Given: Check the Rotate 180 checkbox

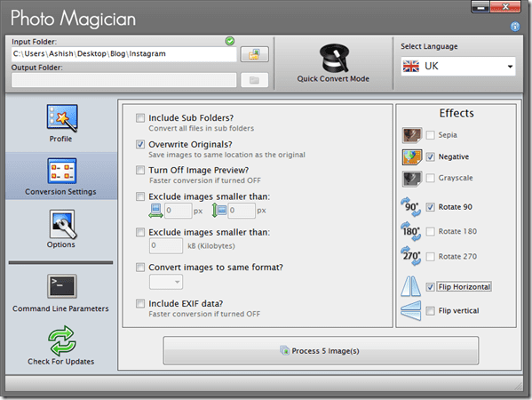Looking at the screenshot, I should pos(430,231).
